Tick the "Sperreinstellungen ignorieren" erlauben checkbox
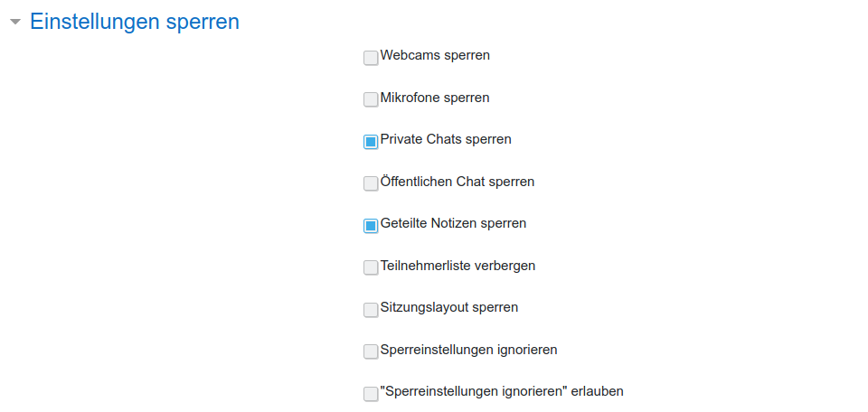The height and width of the screenshot is (412, 868). [x=371, y=394]
